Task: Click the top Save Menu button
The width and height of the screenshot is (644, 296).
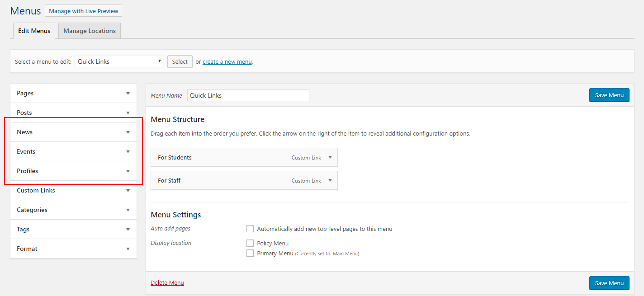Action: (609, 95)
